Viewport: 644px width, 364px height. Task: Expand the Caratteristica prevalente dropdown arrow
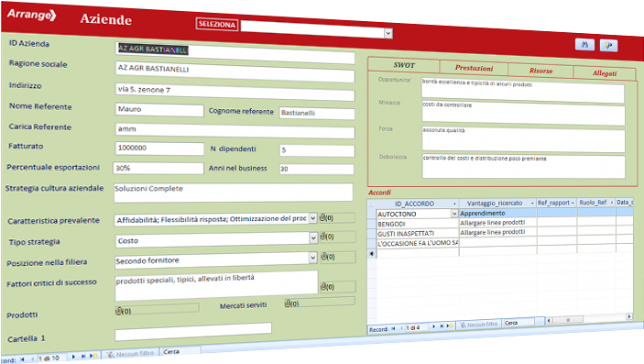pos(313,218)
